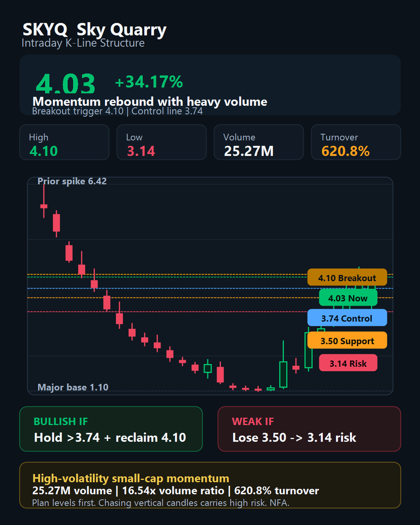Screen dimensions: 420x525
Task: Click the SKYQ Sky Quarry title
Action: pos(94,30)
